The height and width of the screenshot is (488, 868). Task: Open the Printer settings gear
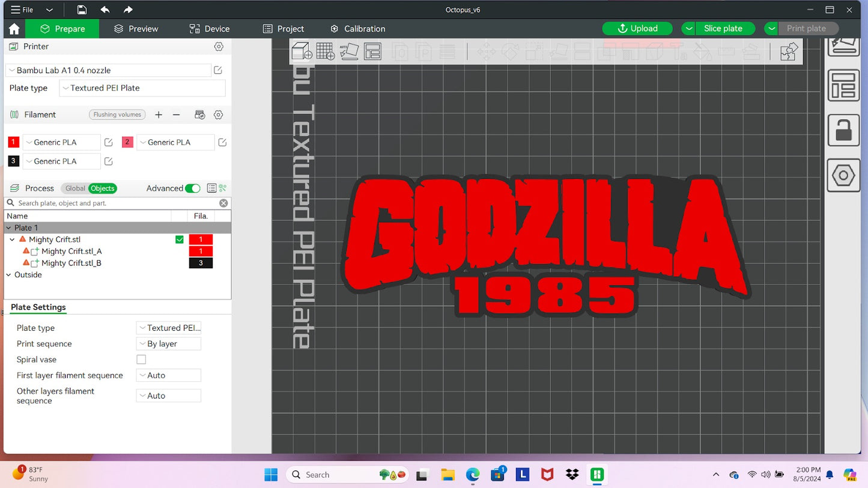[219, 47]
